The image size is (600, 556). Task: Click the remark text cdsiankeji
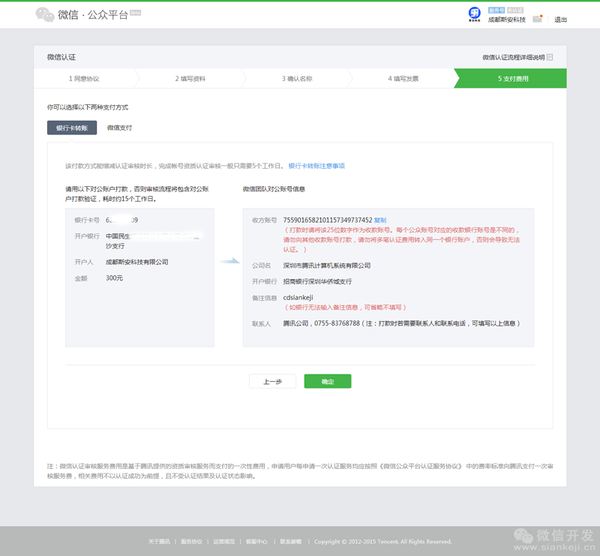coord(298,297)
